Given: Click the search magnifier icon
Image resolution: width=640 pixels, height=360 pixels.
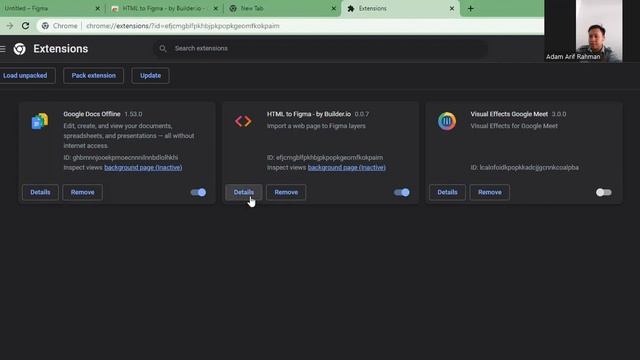Looking at the screenshot, I should coord(163,49).
